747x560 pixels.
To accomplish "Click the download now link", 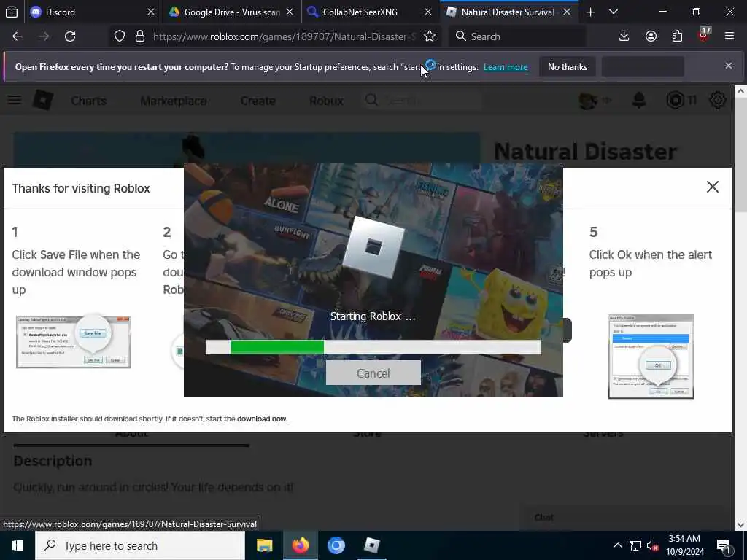I will (x=262, y=419).
